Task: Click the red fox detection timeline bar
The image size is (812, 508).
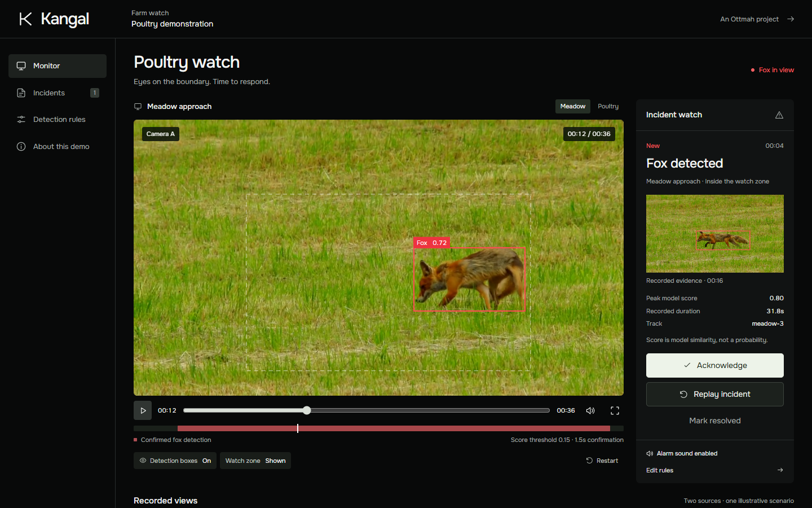Action: (x=394, y=428)
